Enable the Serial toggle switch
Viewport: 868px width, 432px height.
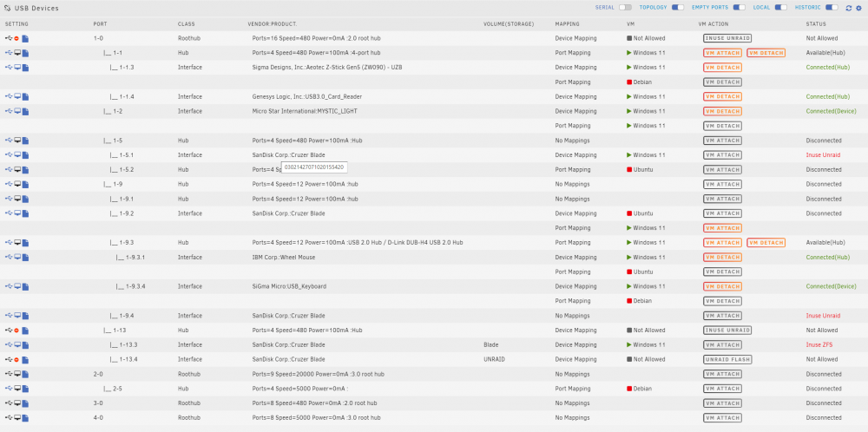pos(625,8)
